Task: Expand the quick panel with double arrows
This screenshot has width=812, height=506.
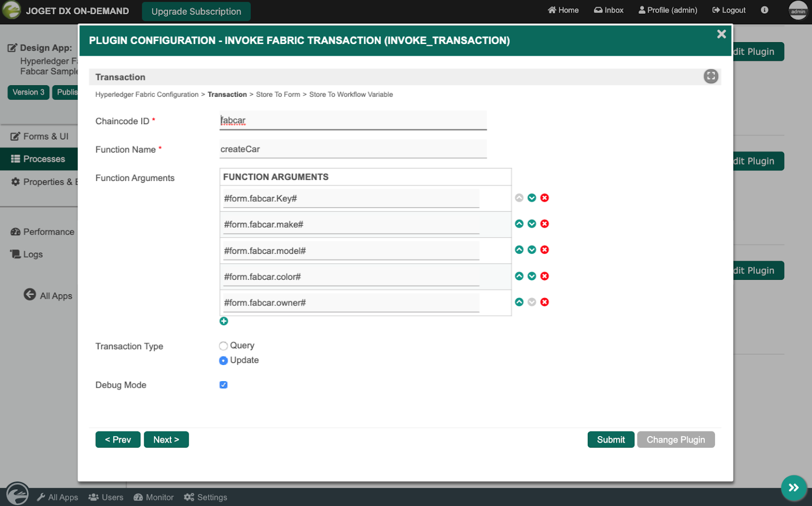Action: [794, 488]
